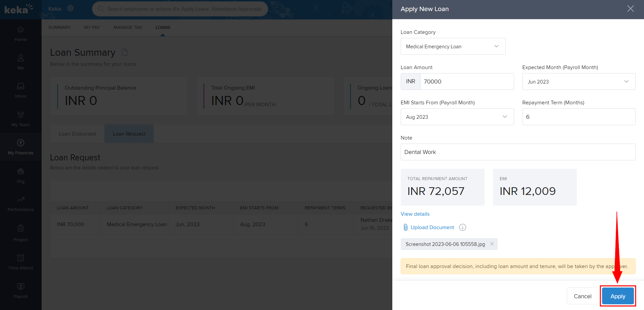Open Home from the sidebar
Image resolution: width=644 pixels, height=310 pixels.
(x=20, y=34)
